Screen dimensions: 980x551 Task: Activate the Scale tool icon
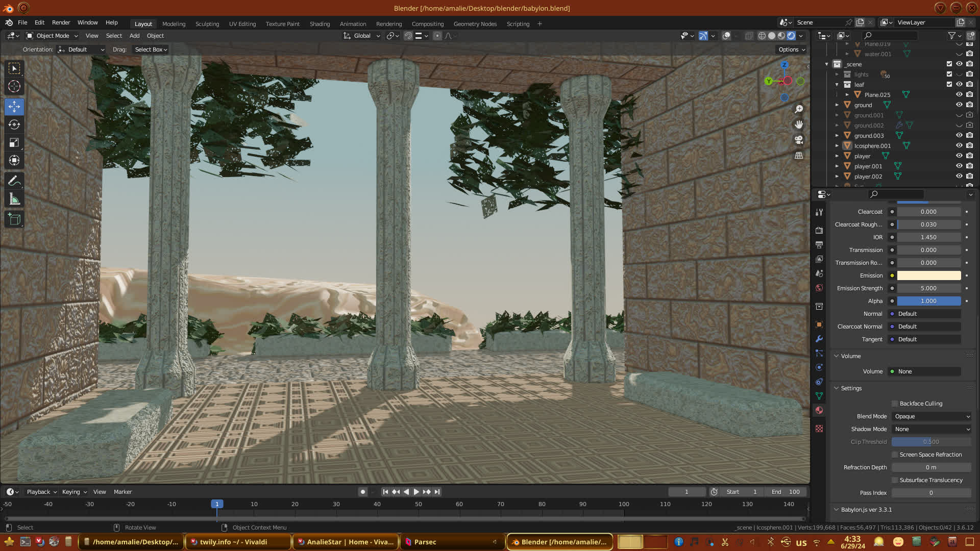(x=14, y=143)
